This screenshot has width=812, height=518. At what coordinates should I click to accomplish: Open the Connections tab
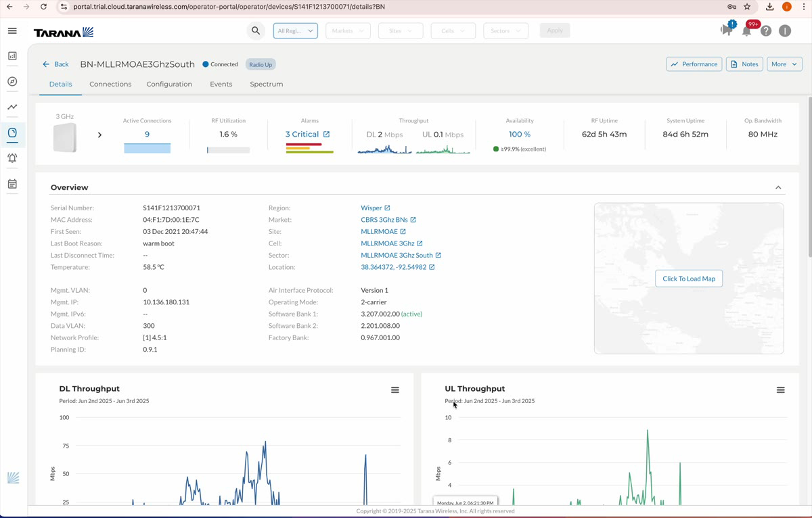[110, 84]
